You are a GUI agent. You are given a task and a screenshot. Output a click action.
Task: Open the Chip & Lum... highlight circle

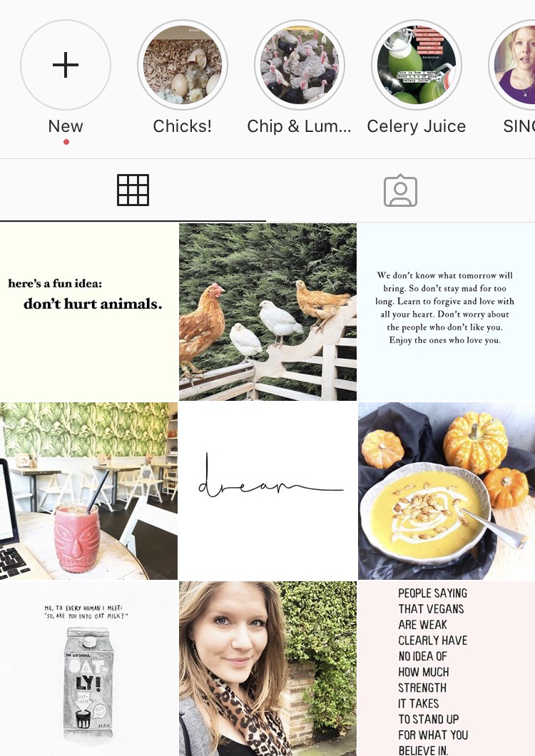point(300,65)
